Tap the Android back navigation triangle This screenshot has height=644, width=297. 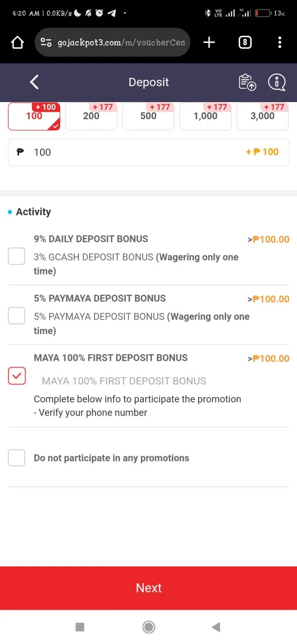pos(216,627)
